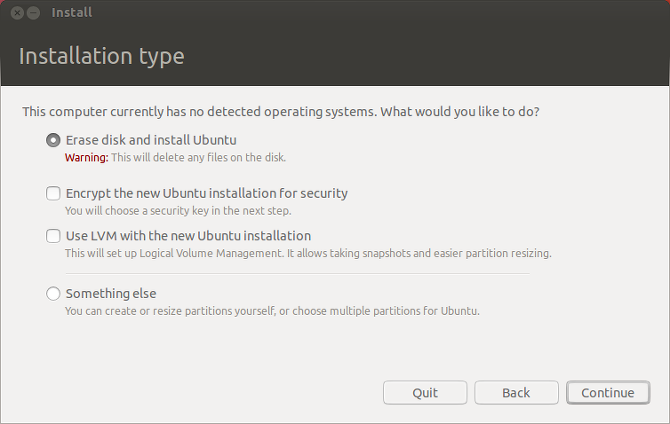Click the 'no detected operating systems' question text
Screen dimensions: 670x424
point(281,112)
